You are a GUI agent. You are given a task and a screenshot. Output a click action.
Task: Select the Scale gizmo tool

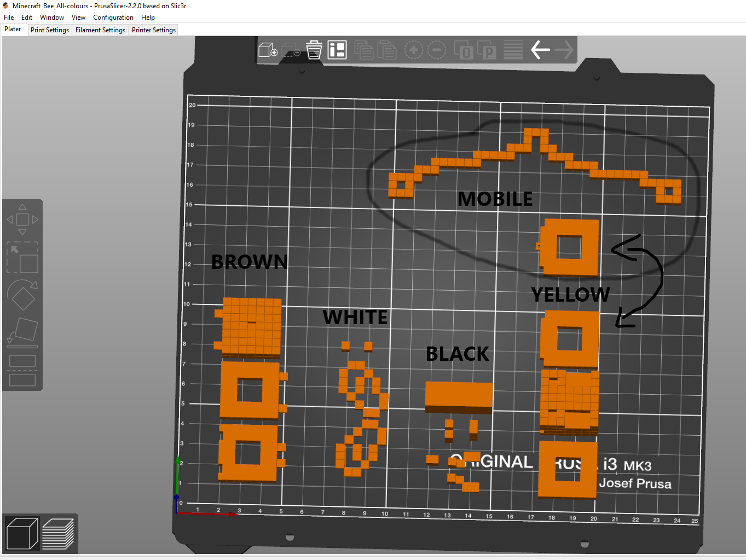click(22, 257)
